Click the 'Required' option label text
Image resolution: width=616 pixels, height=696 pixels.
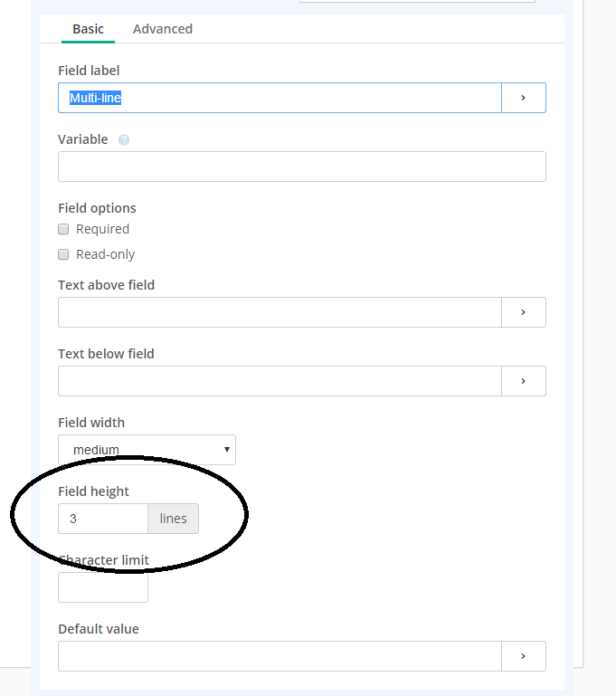(102, 229)
